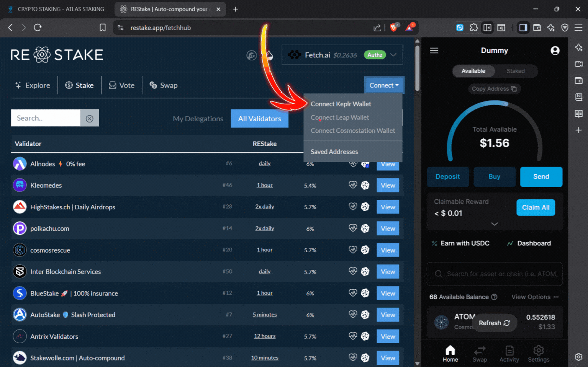
Task: Open View Options next to Available Balance
Action: tap(531, 297)
